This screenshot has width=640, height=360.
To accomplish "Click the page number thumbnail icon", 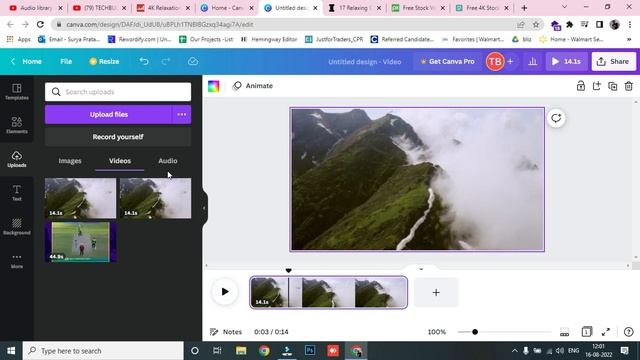I will click(x=587, y=332).
